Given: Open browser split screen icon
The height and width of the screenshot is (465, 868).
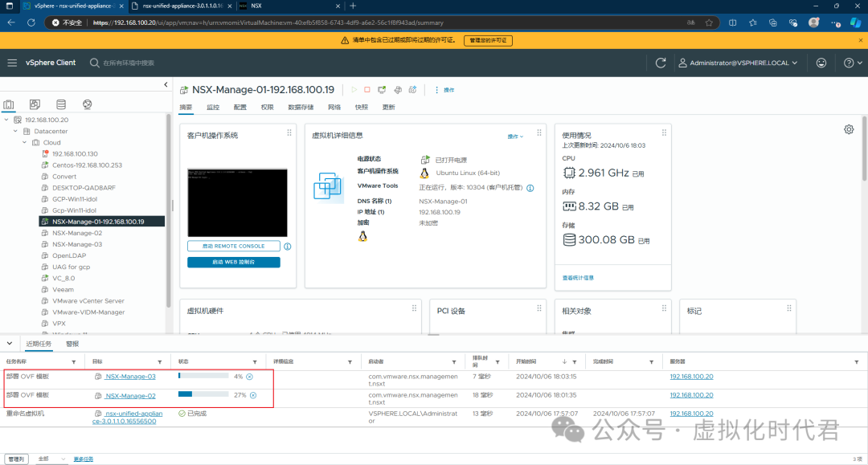Looking at the screenshot, I should pos(732,22).
